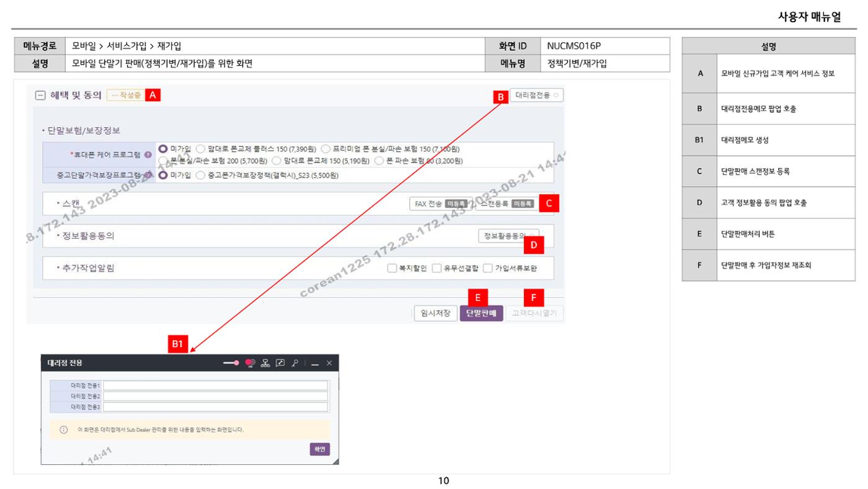Check the 가입서류보완 checkbox
This screenshot has height=489, width=868.
[487, 269]
